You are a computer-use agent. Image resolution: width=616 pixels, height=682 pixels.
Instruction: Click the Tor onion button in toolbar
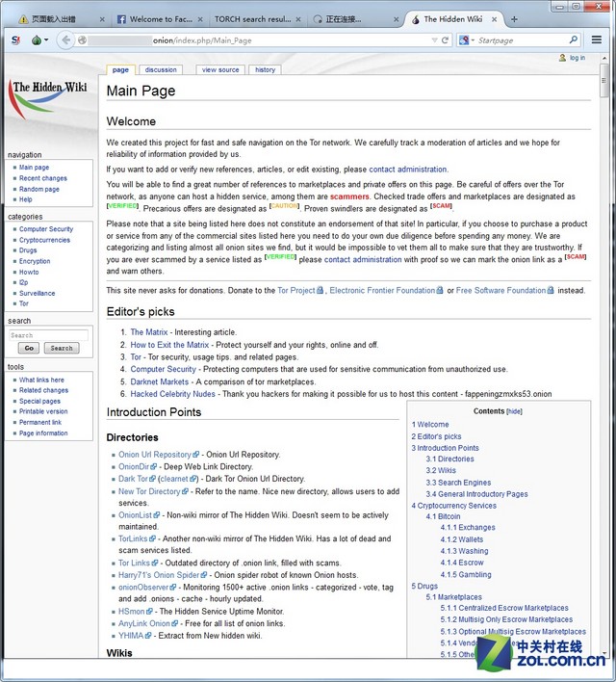pos(38,40)
